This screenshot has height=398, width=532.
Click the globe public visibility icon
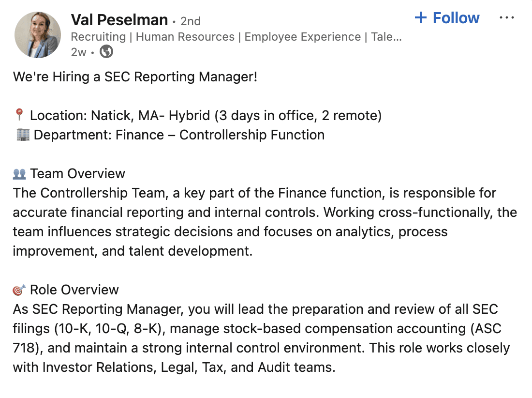(106, 52)
